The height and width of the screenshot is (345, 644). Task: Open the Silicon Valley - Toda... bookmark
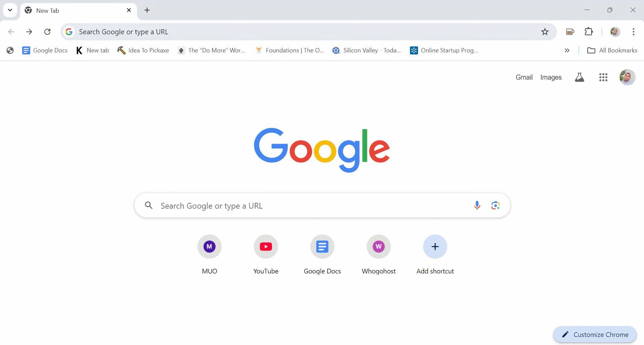(367, 50)
